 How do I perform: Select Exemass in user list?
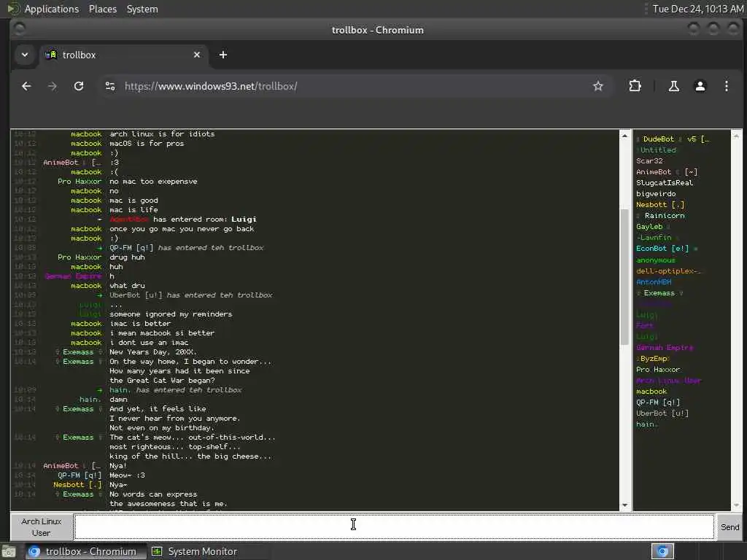coord(659,293)
